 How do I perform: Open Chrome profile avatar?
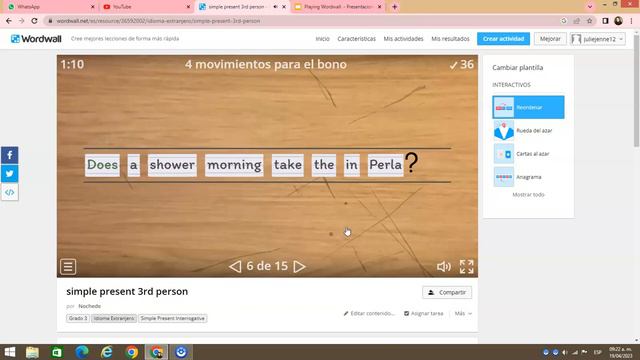coord(618,21)
